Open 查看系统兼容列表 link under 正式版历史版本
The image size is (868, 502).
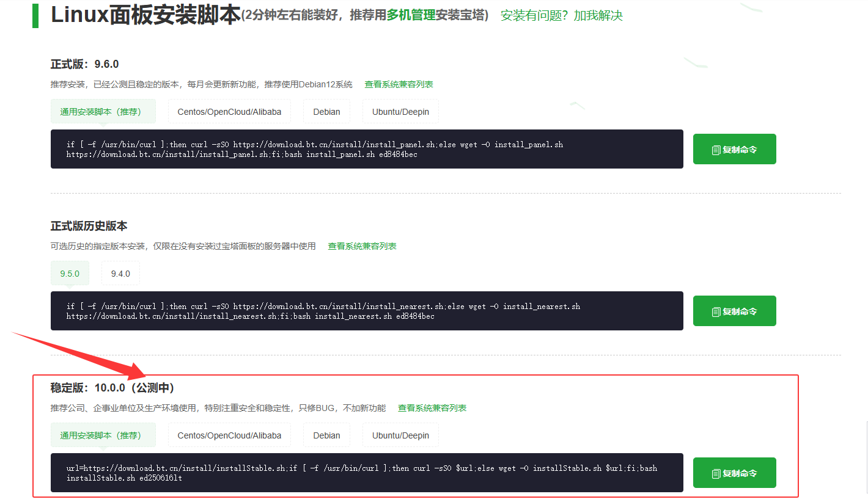click(x=362, y=246)
